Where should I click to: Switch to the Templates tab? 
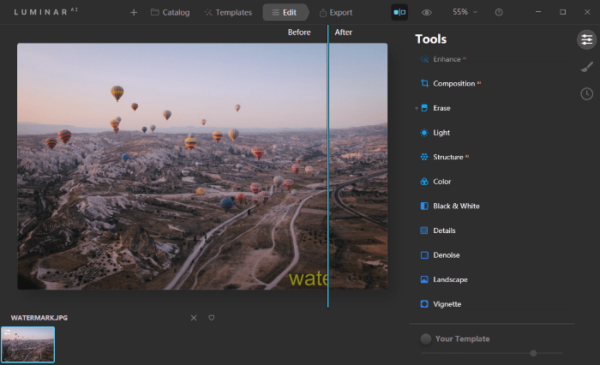coord(228,13)
